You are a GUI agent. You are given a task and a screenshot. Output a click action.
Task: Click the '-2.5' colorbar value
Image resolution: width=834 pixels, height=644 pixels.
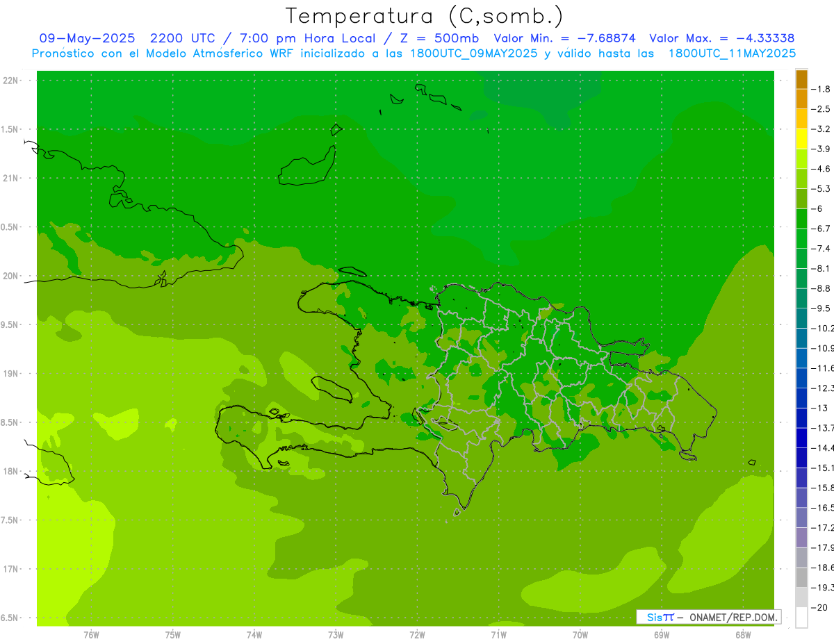pyautogui.click(x=821, y=109)
